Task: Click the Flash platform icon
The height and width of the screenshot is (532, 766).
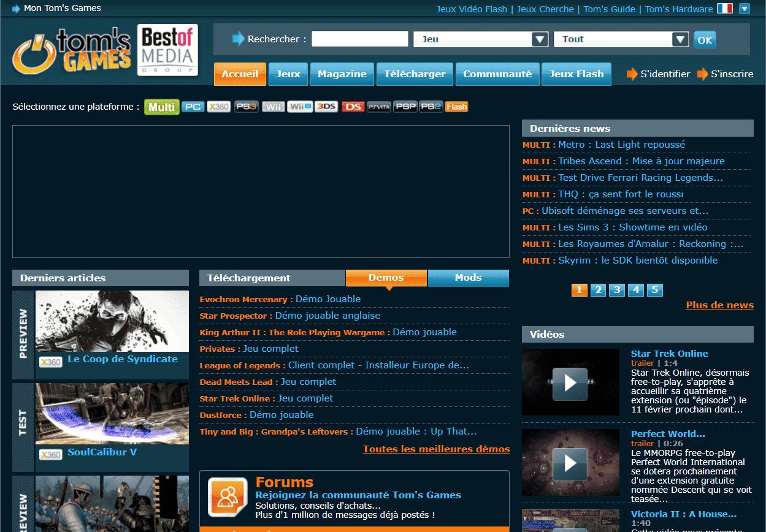Action: [x=456, y=107]
